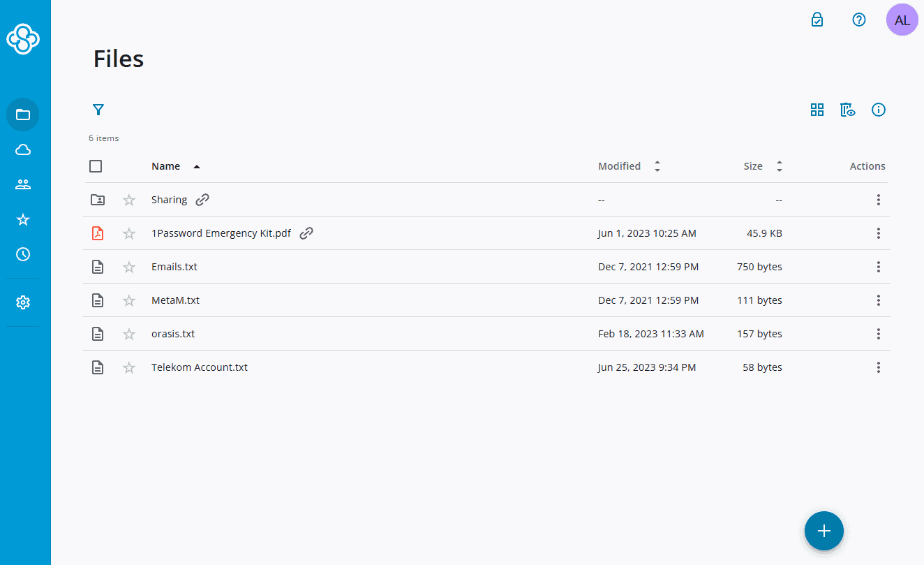Screen dimensions: 924x565
Task: Click the document icon for Emails.txt
Action: (x=98, y=267)
